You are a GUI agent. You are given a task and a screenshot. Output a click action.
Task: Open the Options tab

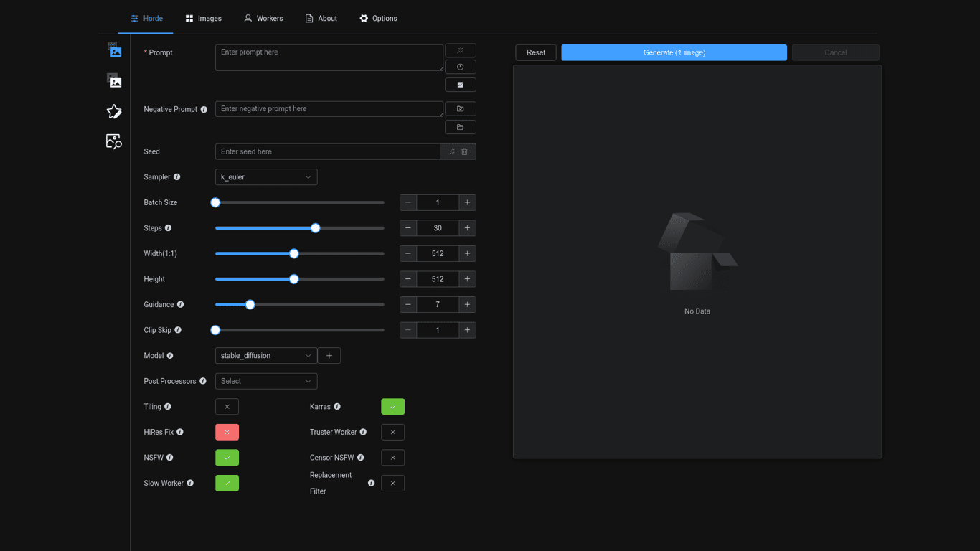(x=378, y=19)
